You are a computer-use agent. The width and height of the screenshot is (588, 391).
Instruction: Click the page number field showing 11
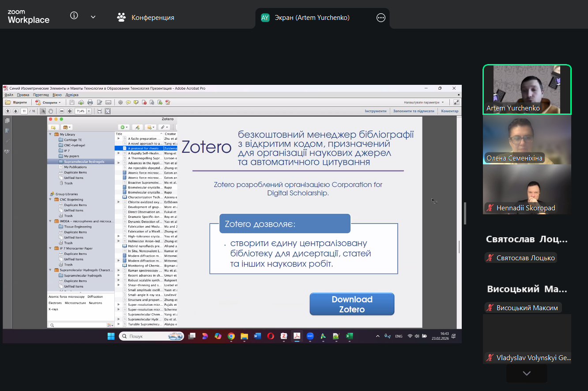click(x=24, y=111)
